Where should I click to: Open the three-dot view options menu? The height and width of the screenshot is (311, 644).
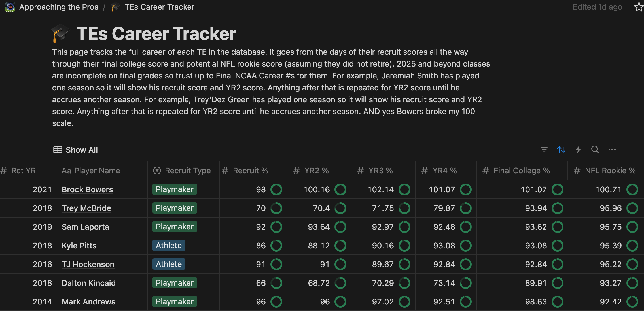pyautogui.click(x=612, y=150)
